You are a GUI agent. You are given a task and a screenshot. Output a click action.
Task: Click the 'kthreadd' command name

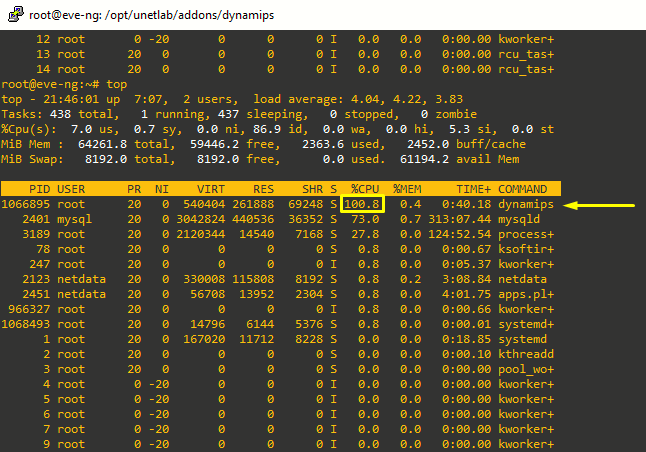point(526,354)
